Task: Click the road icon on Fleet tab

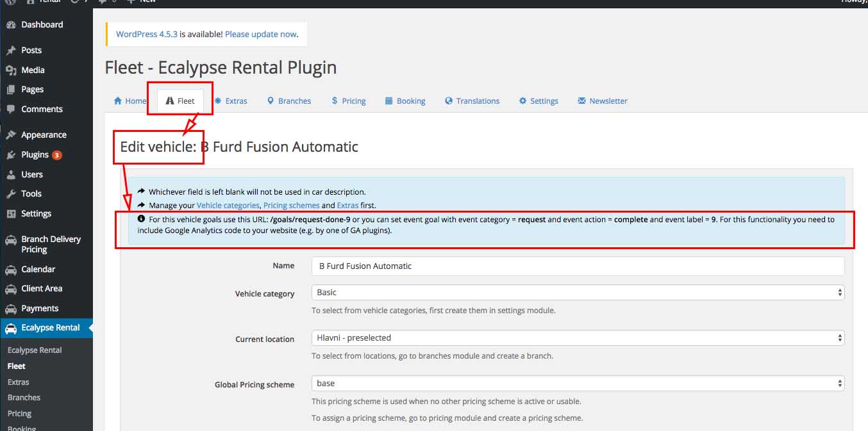Action: click(170, 101)
